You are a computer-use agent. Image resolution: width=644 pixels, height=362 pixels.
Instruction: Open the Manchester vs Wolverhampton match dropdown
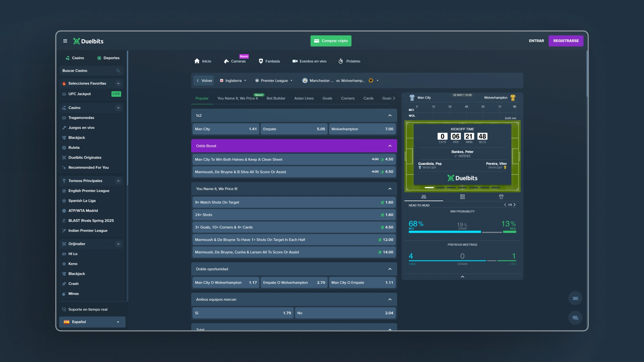[x=340, y=80]
